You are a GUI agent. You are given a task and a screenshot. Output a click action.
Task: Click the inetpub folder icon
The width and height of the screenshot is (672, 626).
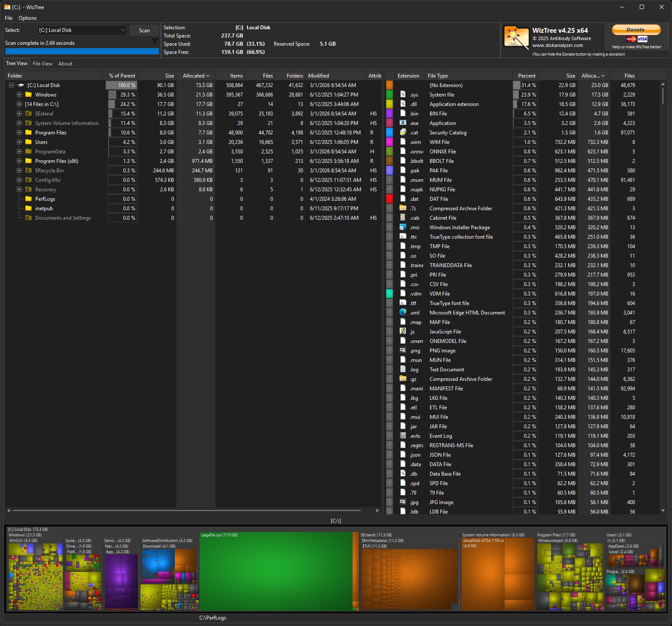pos(29,208)
